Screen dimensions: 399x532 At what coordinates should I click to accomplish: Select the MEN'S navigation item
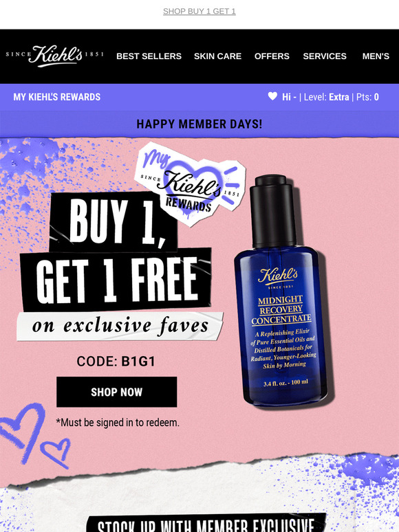(376, 56)
